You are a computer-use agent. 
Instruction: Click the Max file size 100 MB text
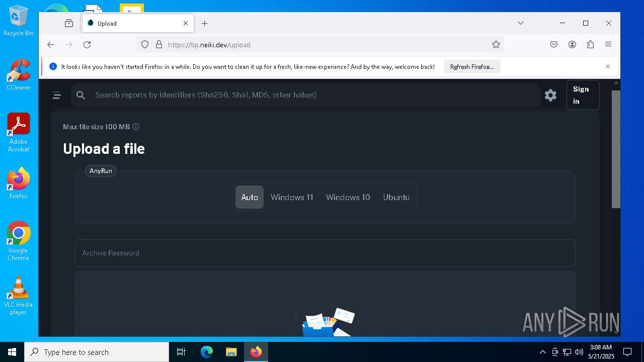tap(97, 127)
